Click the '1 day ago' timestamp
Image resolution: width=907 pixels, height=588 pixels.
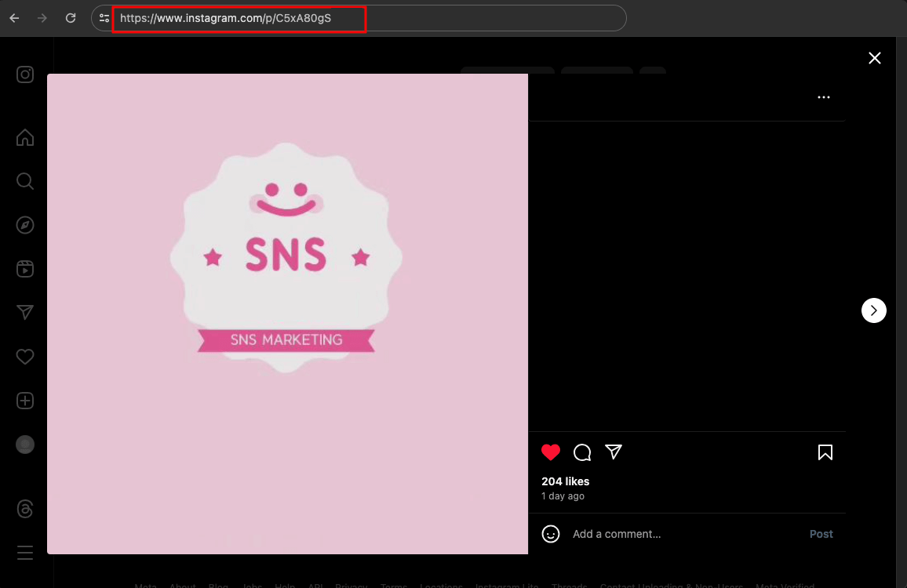tap(563, 496)
